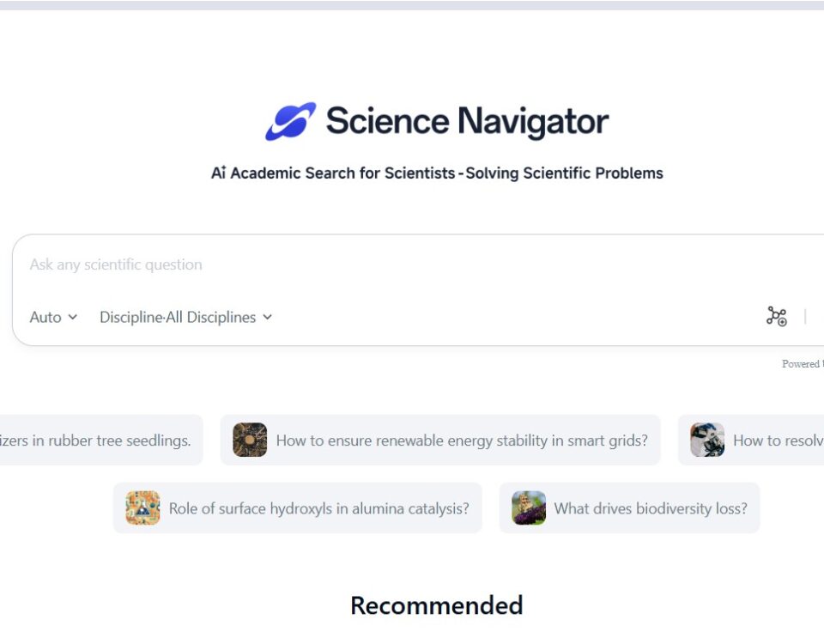Expand the Discipline All Disciplines dropdown
Viewport: 824px width, 644px height.
click(x=186, y=317)
